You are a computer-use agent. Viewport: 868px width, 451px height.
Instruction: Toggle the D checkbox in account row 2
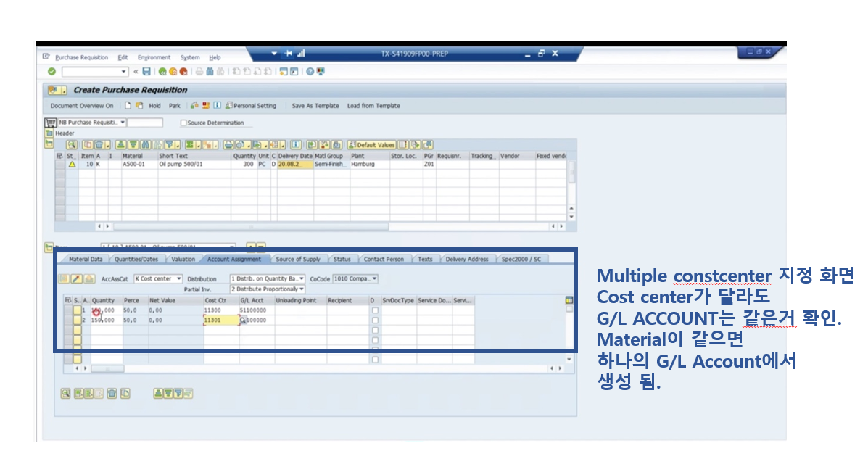[376, 320]
